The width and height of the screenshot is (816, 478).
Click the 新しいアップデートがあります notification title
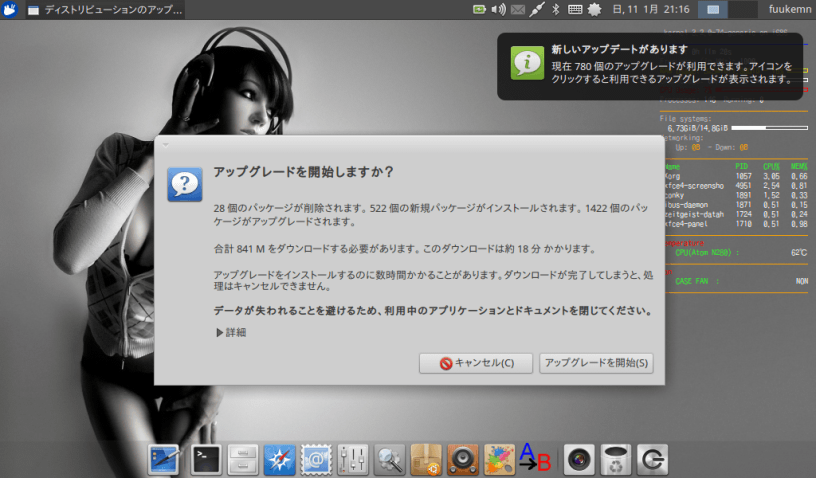(x=620, y=49)
